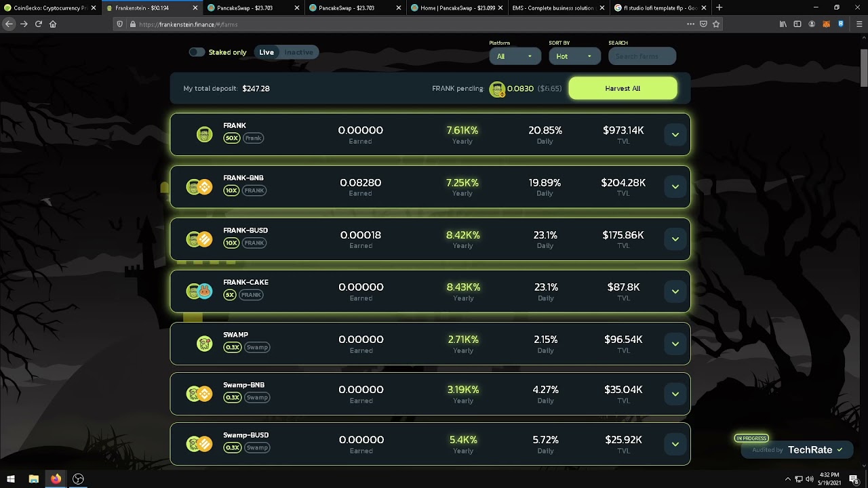Open Firefox hamburger menu
Screen dimensions: 868x488
click(x=858, y=24)
